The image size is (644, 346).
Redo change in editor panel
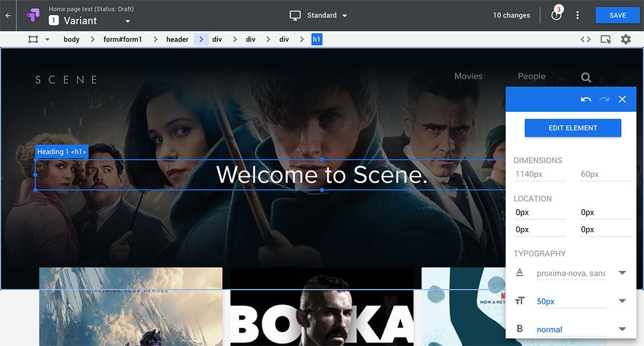tap(604, 99)
